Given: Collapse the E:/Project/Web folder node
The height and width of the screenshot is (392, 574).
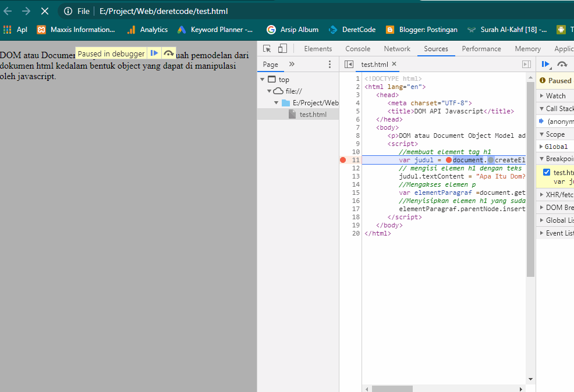Looking at the screenshot, I should (x=277, y=103).
